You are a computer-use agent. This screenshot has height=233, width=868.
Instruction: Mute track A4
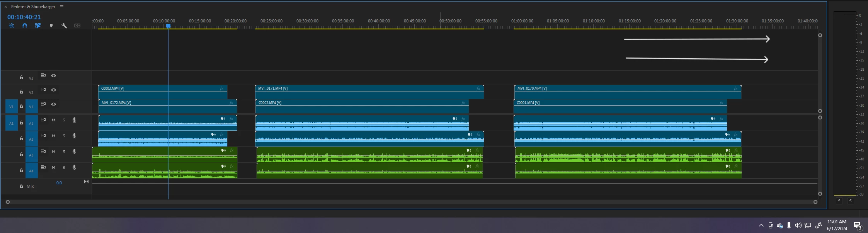(x=54, y=168)
